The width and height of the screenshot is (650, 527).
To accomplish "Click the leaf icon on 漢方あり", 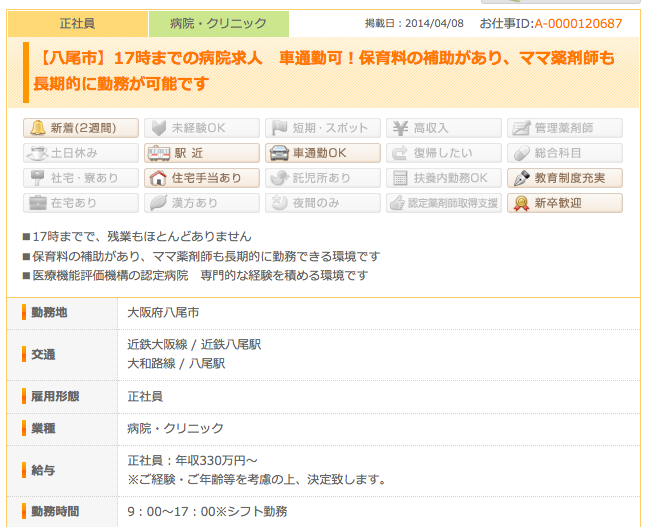I will [158, 203].
